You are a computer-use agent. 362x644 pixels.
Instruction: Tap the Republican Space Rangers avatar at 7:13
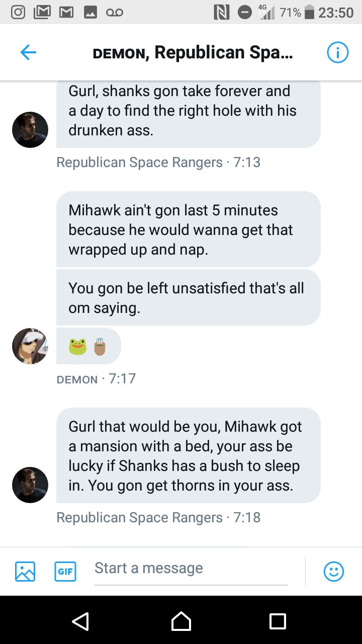pos(30,130)
